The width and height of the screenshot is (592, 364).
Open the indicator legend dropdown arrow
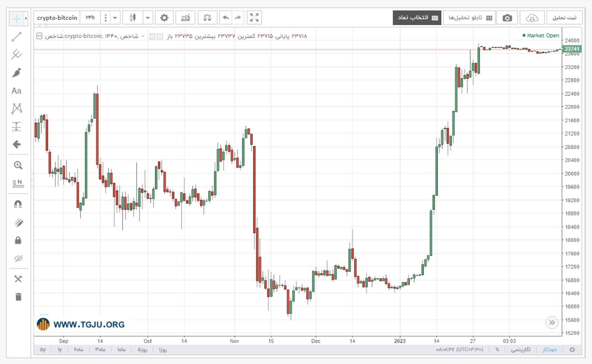pyautogui.click(x=143, y=36)
